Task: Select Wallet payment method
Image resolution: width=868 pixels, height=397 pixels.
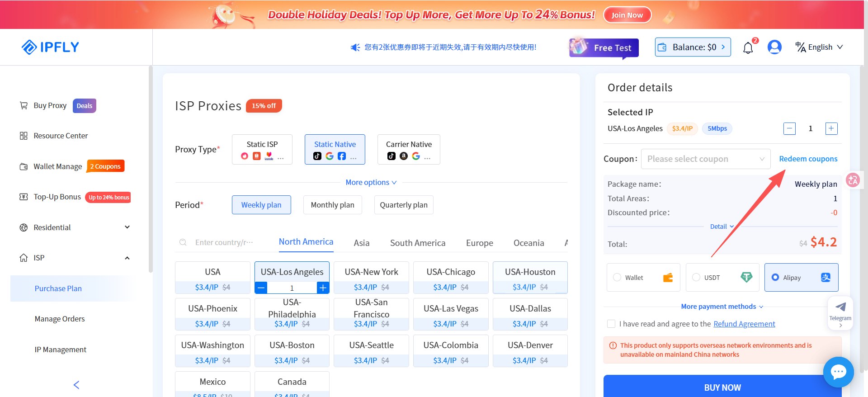Action: coord(643,277)
